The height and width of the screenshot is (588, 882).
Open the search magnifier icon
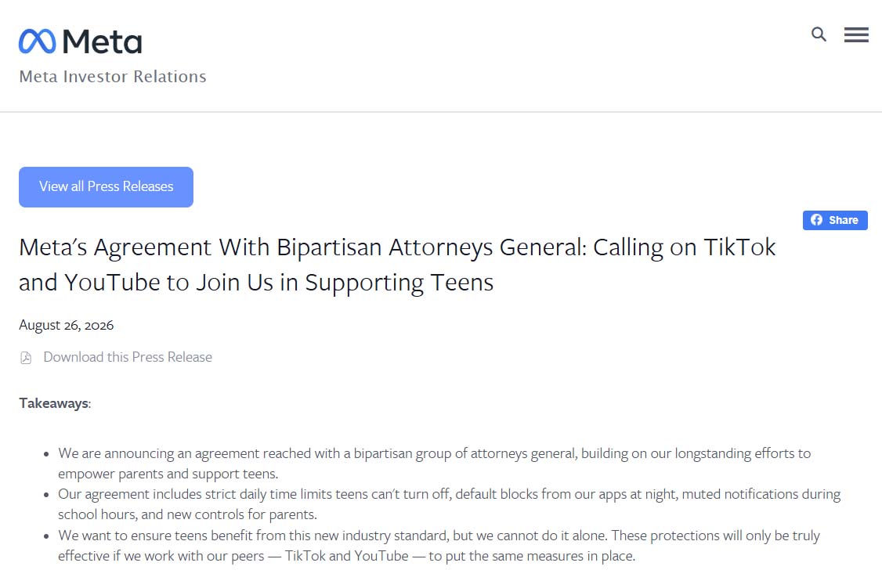tap(819, 34)
